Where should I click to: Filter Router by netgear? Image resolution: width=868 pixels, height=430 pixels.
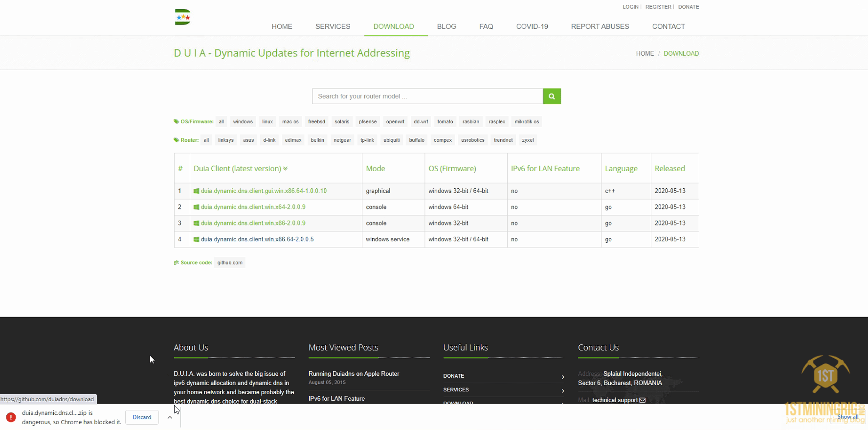click(342, 140)
